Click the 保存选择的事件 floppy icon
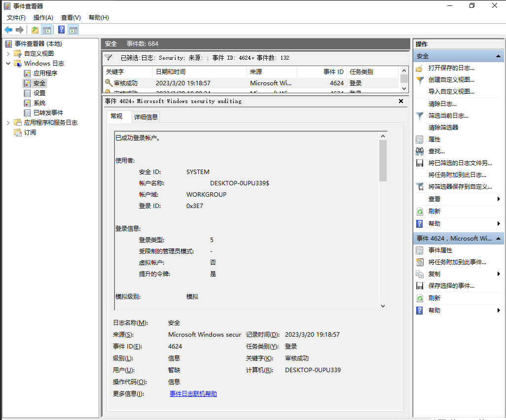This screenshot has height=420, width=506. tap(420, 286)
